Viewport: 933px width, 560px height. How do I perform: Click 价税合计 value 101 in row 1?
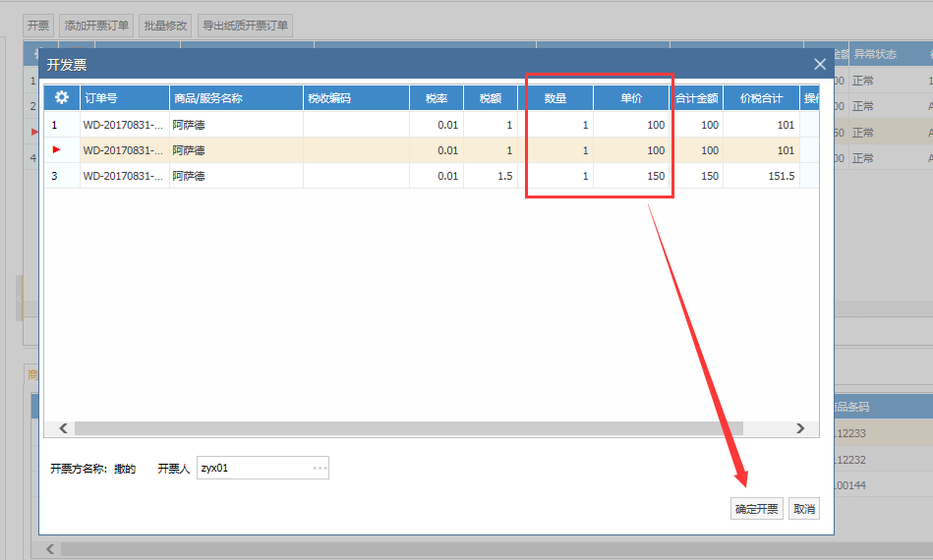[786, 125]
